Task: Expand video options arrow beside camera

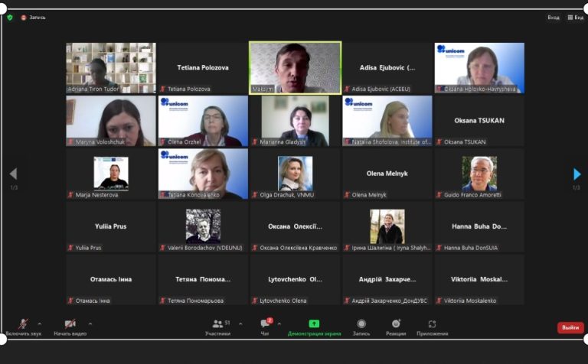Action: [90, 323]
